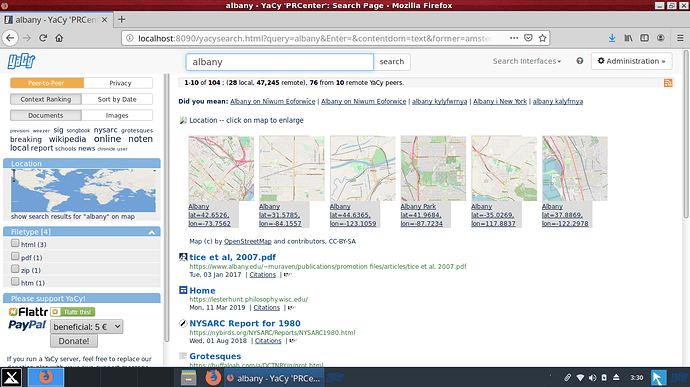This screenshot has width=690, height=387.
Task: Click the Pocket save icon
Action: 529,38
